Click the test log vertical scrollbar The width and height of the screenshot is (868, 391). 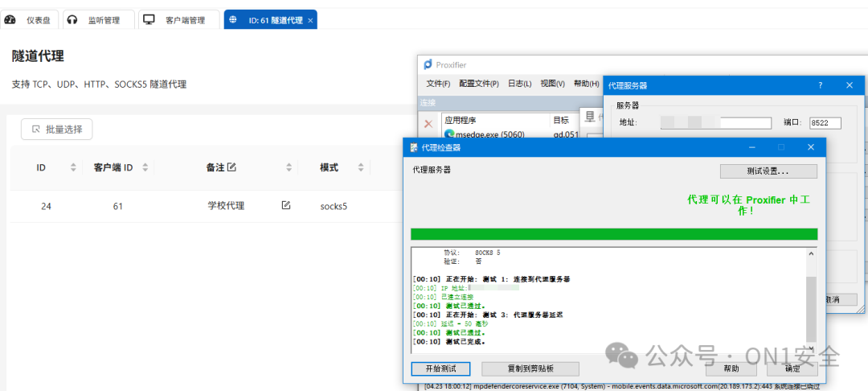pos(811,308)
